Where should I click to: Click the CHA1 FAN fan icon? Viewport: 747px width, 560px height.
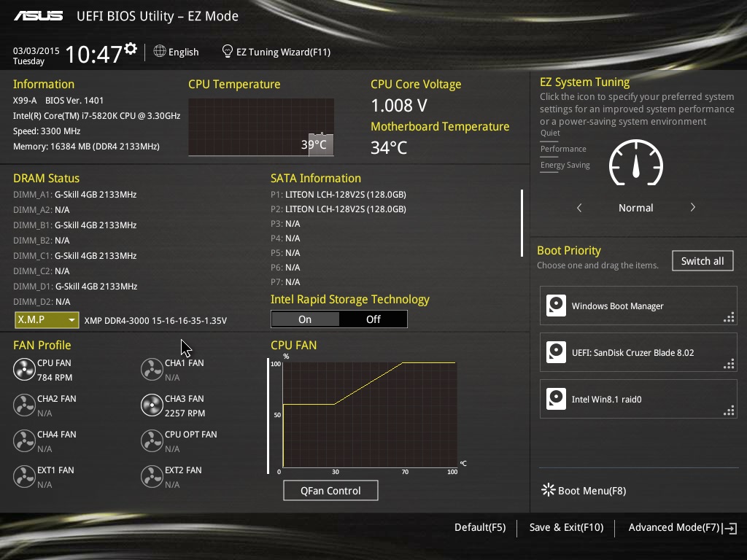pyautogui.click(x=152, y=370)
